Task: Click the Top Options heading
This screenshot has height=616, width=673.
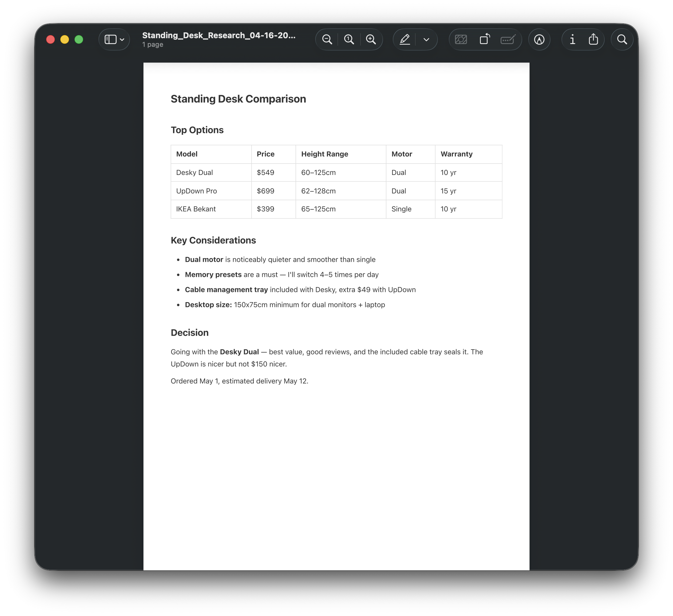Action: [197, 130]
